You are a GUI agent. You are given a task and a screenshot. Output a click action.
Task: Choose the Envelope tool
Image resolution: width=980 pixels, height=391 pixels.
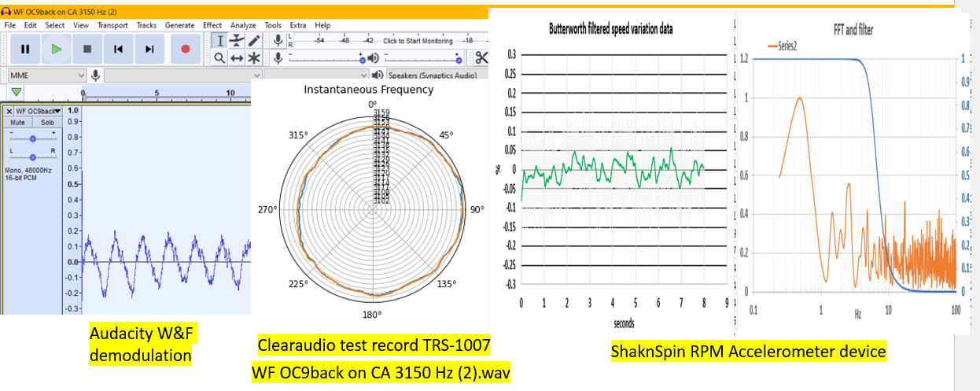point(237,40)
